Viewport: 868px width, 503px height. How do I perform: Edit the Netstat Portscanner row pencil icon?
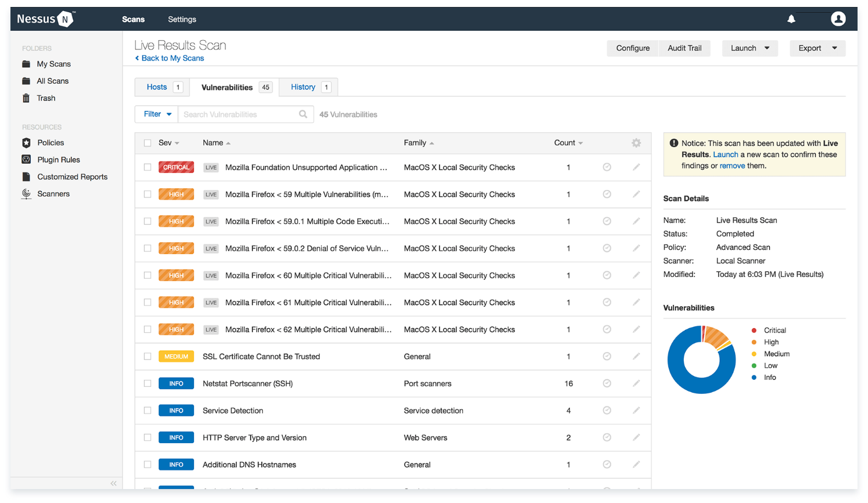pos(636,383)
